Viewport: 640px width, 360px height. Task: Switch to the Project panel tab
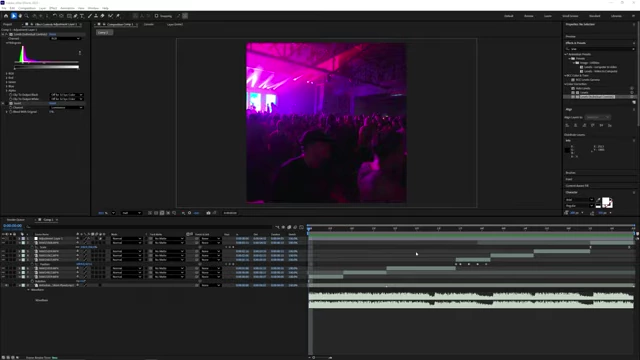click(8, 24)
